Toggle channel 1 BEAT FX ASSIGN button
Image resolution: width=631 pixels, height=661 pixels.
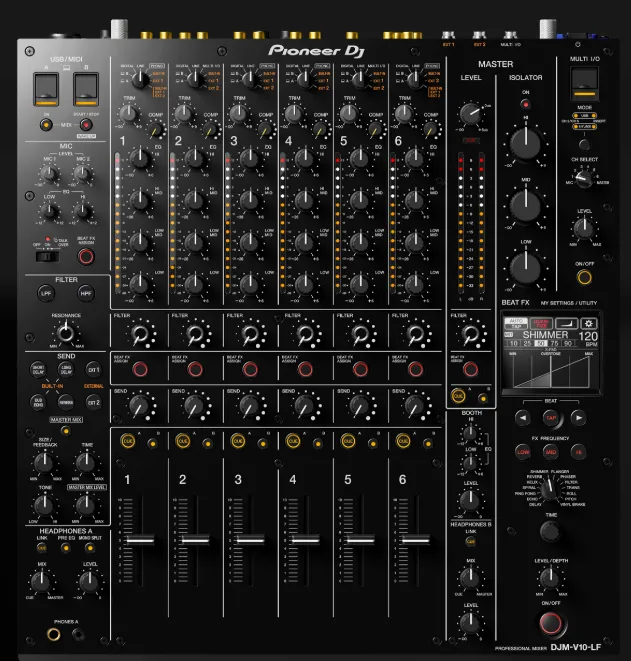[x=140, y=369]
